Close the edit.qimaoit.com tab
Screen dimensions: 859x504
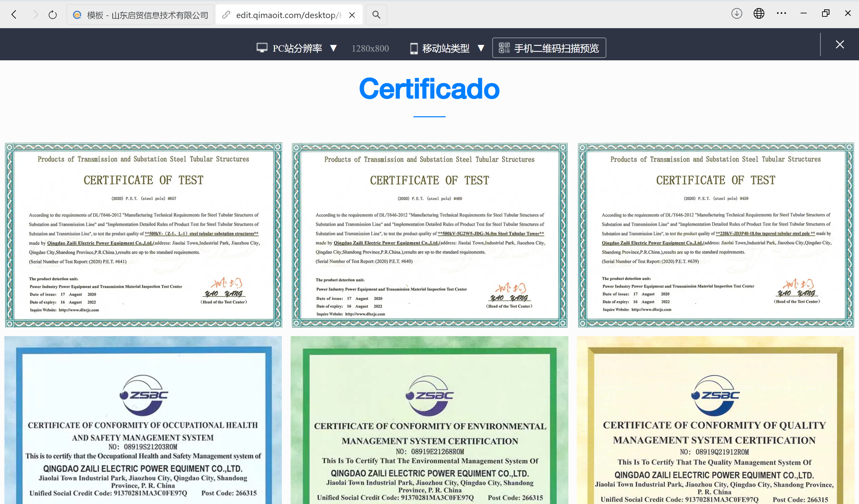[352, 15]
